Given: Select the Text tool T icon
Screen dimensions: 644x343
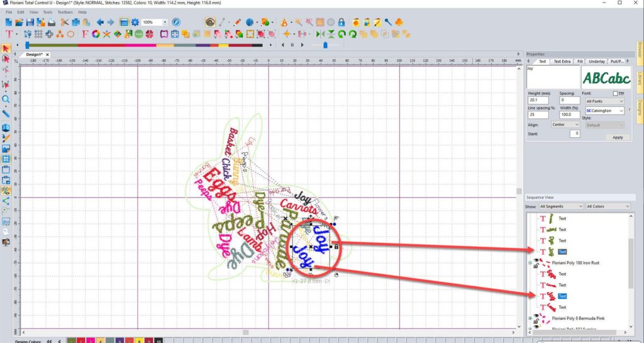Looking at the screenshot, I should (x=8, y=34).
